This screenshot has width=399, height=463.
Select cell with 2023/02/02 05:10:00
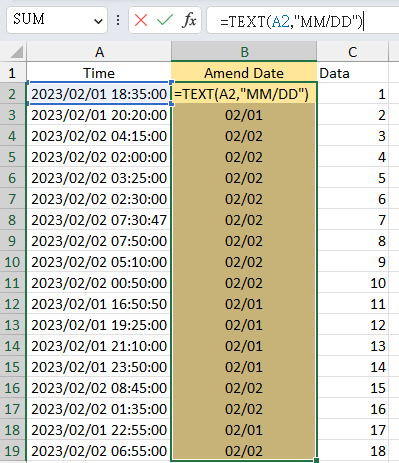(99, 262)
